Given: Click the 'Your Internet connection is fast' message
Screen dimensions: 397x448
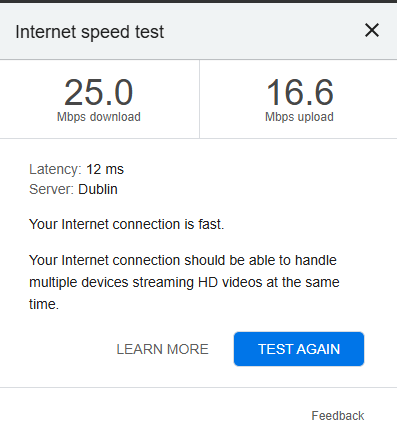Looking at the screenshot, I should pyautogui.click(x=127, y=224).
